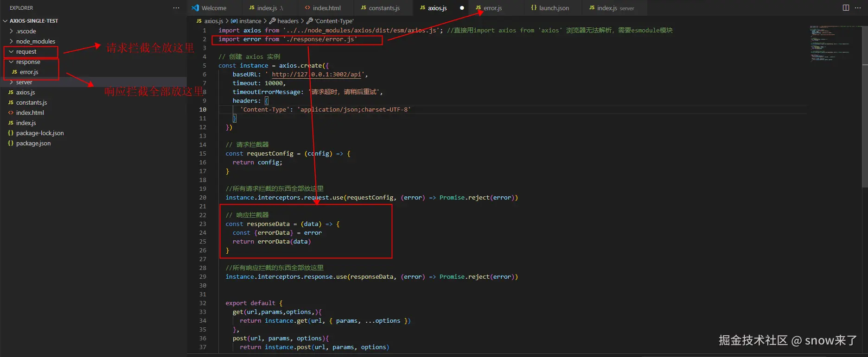Click unsaved dot on axios.js tab

462,8
